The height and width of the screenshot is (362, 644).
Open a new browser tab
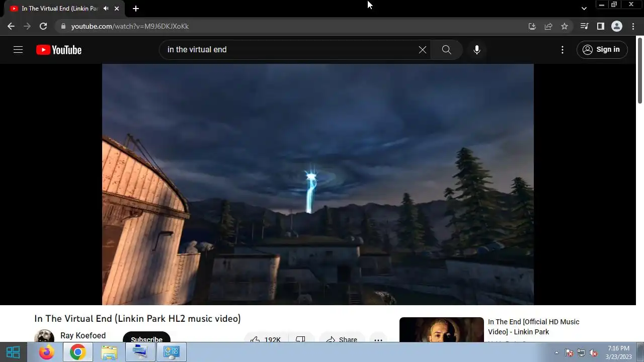(x=136, y=9)
